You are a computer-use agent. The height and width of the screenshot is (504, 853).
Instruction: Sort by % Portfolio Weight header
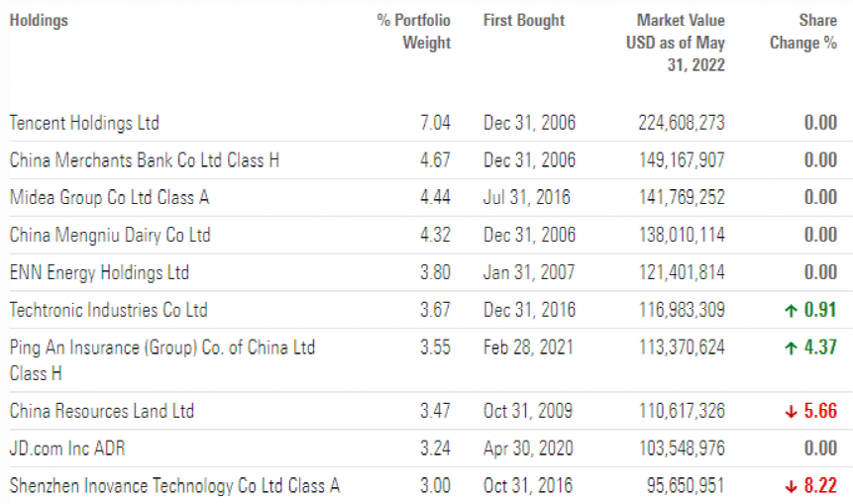(x=414, y=32)
